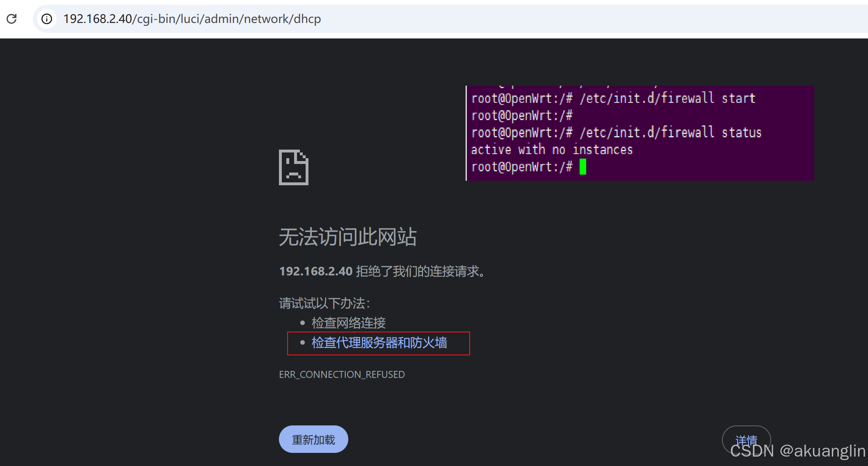Focus the address bar URL field
868x466 pixels.
[x=192, y=19]
